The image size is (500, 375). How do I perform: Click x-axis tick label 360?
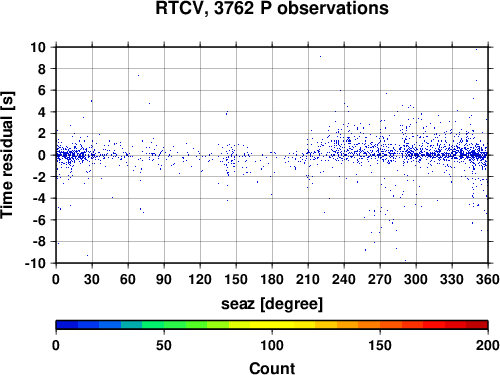pyautogui.click(x=488, y=279)
